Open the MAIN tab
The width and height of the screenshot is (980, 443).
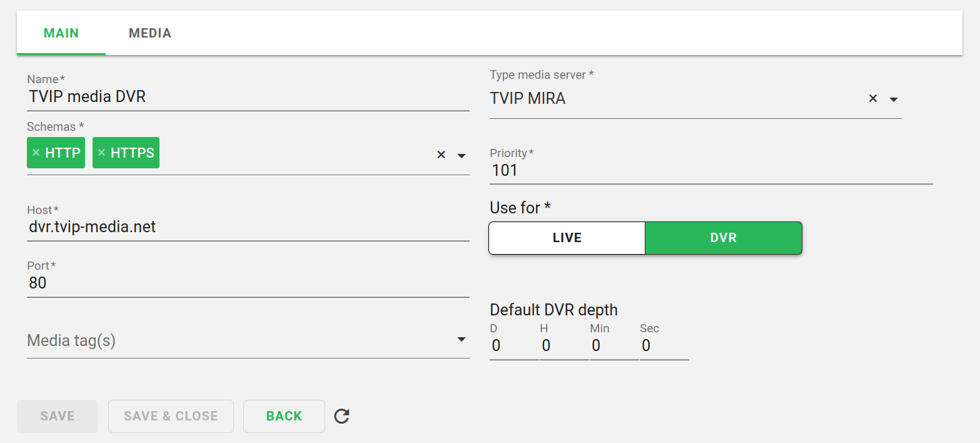pyautogui.click(x=61, y=33)
